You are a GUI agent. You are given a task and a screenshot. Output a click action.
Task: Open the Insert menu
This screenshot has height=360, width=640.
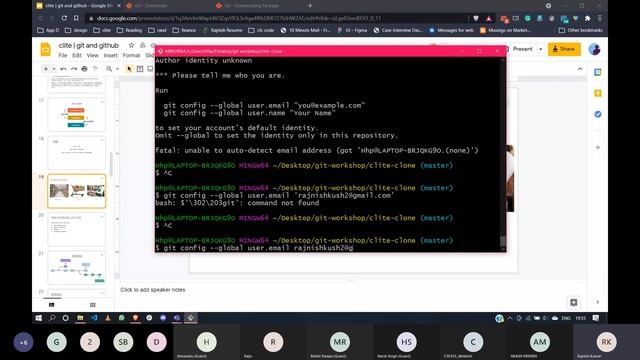[110, 55]
